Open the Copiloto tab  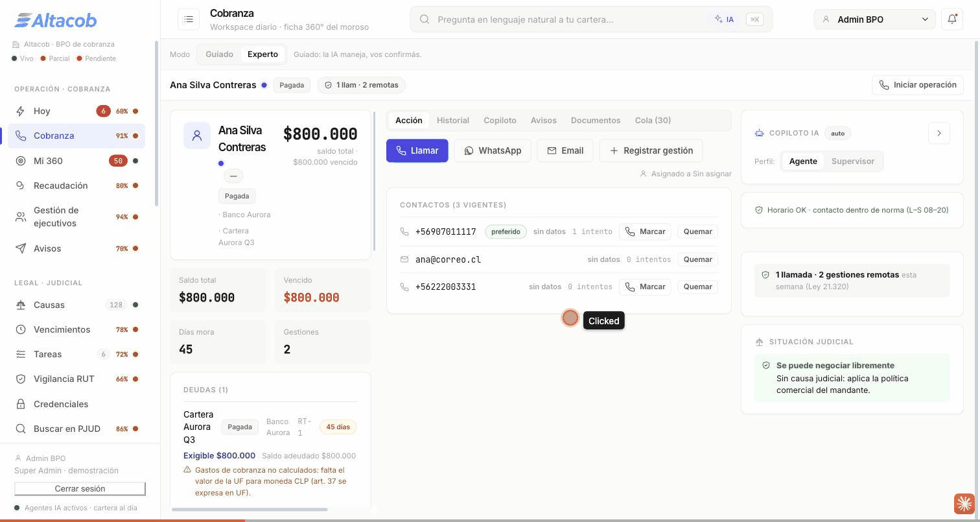pos(500,120)
